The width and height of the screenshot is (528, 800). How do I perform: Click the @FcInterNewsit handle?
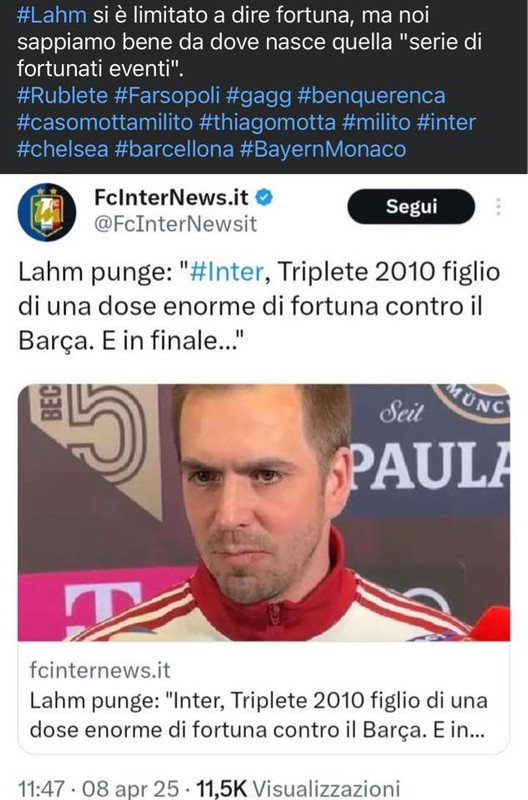click(x=175, y=224)
